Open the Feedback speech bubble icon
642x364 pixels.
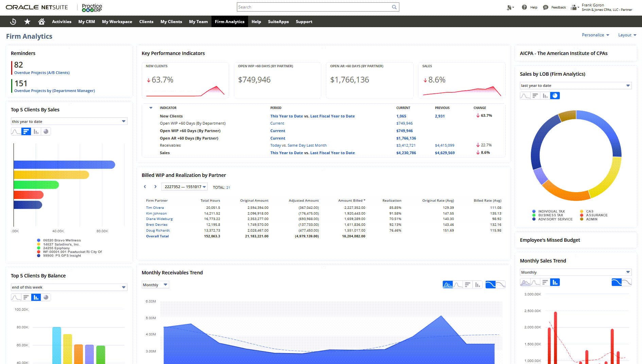click(x=545, y=7)
